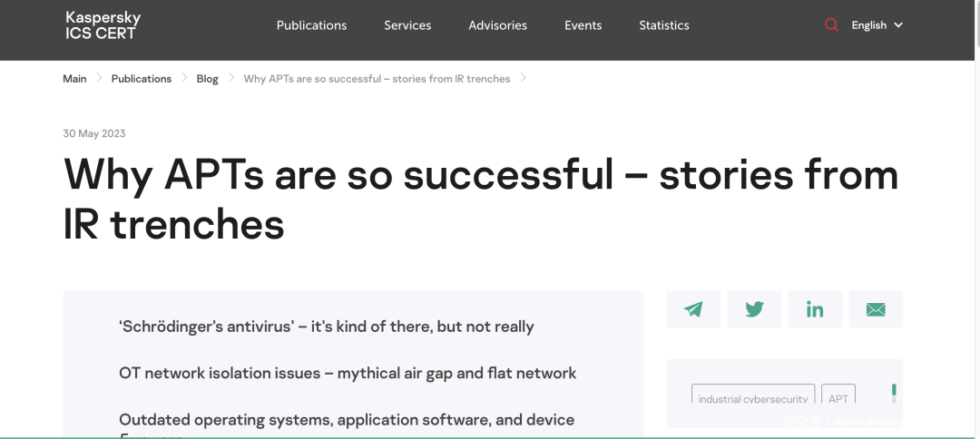Image resolution: width=980 pixels, height=439 pixels.
Task: Navigate to Main breadcrumb link
Action: 74,79
